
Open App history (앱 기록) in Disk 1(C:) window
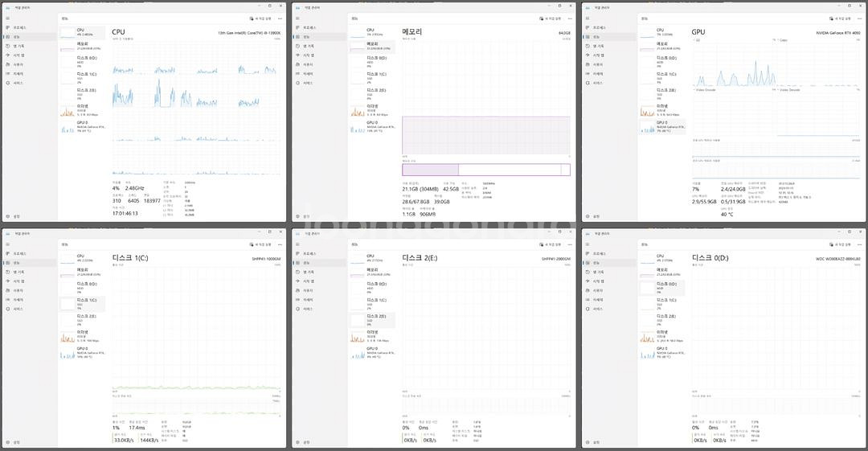[29, 272]
